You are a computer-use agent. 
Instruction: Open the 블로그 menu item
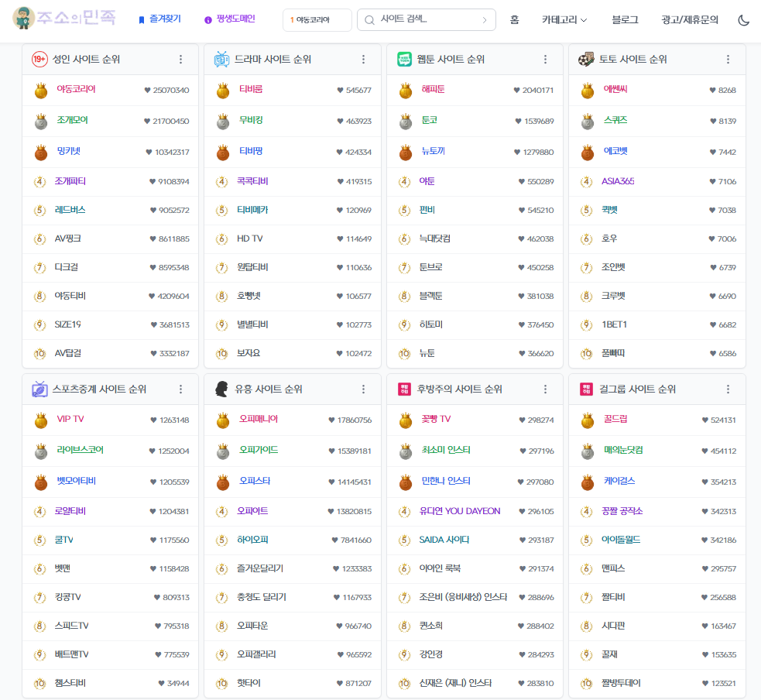point(625,20)
